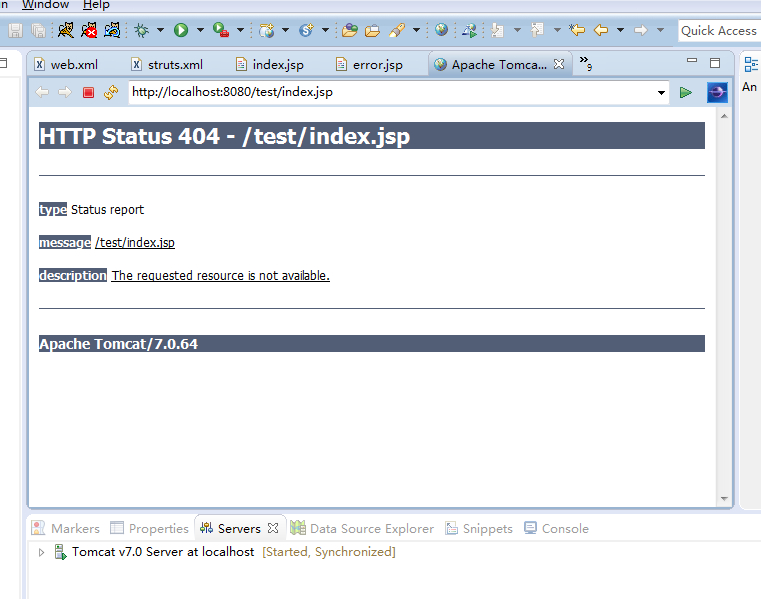
Task: Click the green Go to URL button
Action: (686, 92)
